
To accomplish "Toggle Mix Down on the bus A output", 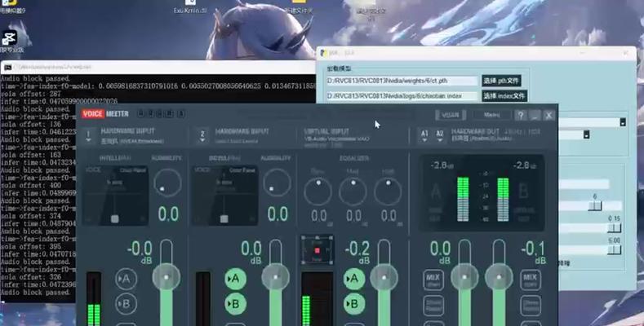I will click(x=433, y=280).
